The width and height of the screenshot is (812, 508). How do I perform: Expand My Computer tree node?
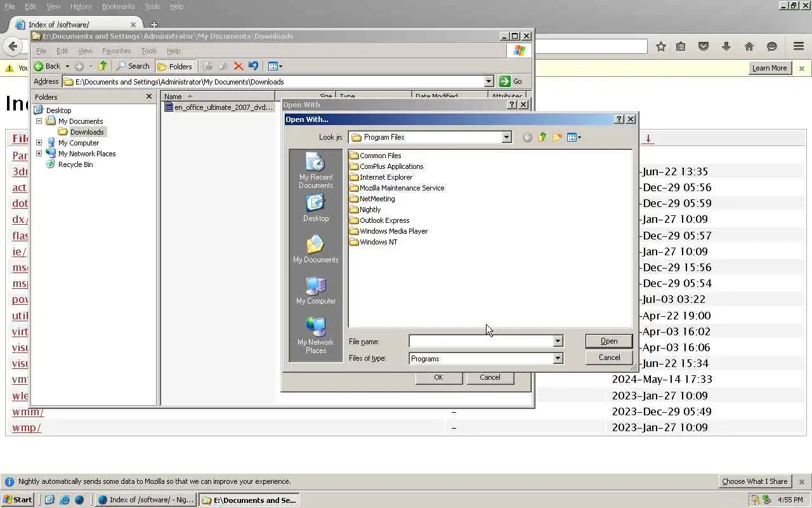pos(39,142)
